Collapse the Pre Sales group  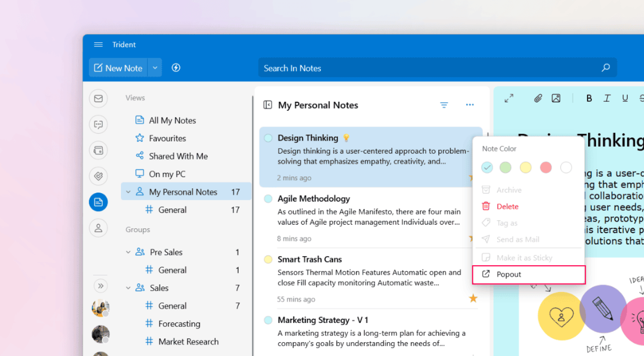click(x=128, y=252)
